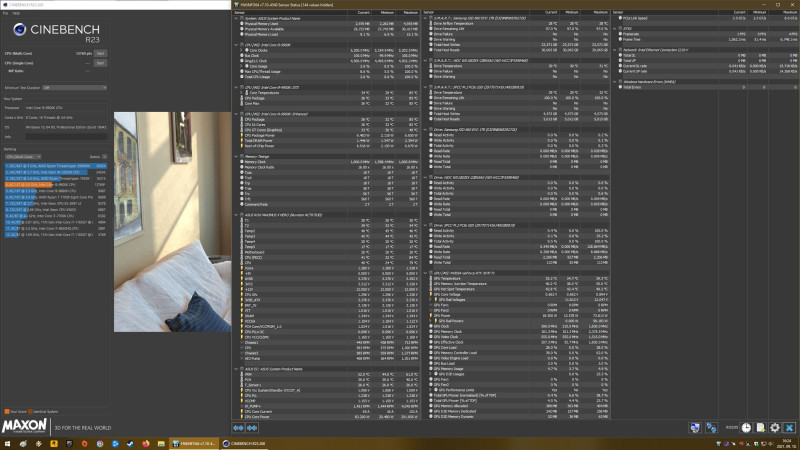Open File Explorer from the taskbar

click(161, 443)
